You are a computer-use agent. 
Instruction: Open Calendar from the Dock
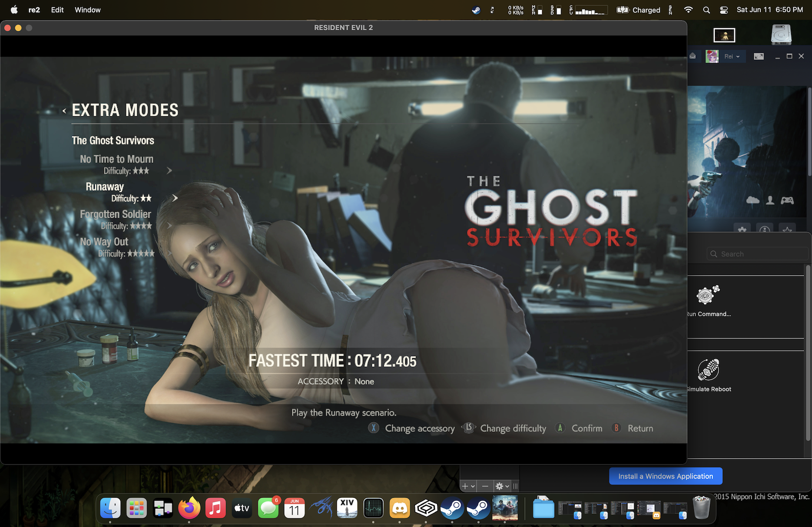pyautogui.click(x=294, y=508)
